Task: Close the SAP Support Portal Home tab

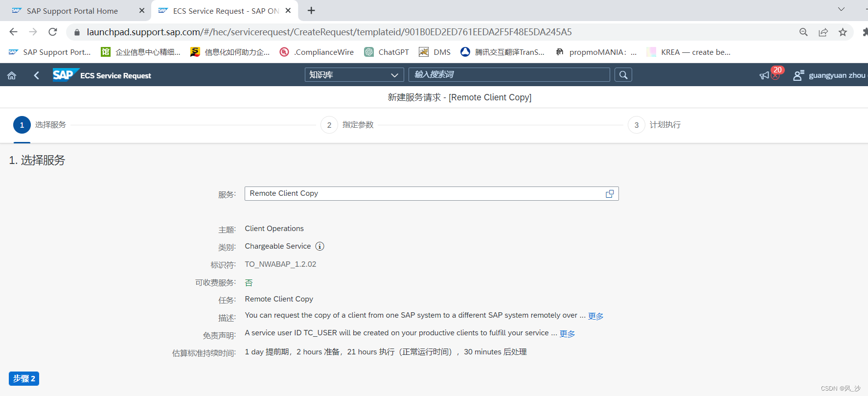Action: [x=142, y=10]
